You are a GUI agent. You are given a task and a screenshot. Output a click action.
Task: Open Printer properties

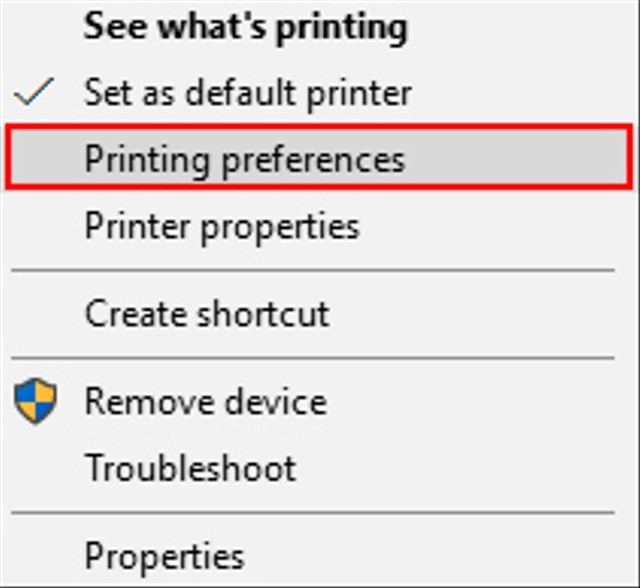coord(222,227)
